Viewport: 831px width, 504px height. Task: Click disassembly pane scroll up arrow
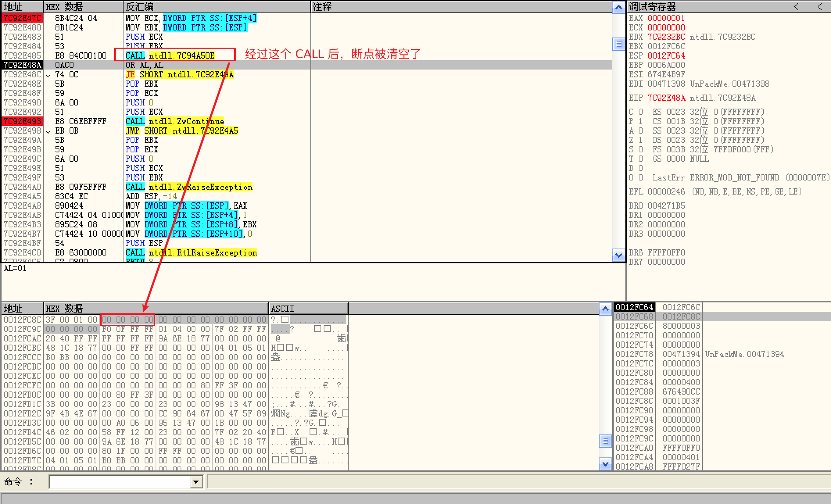coord(618,7)
